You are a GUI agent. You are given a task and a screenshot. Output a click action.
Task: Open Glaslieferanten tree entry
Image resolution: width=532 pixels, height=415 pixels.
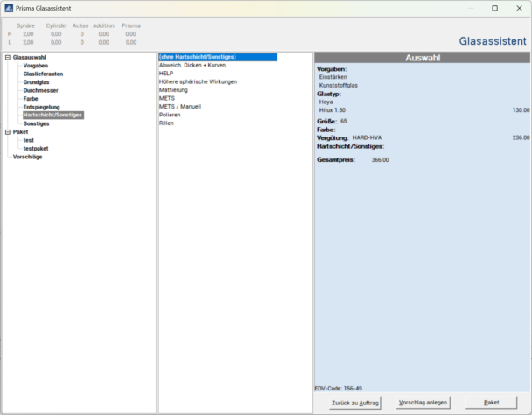tap(44, 74)
